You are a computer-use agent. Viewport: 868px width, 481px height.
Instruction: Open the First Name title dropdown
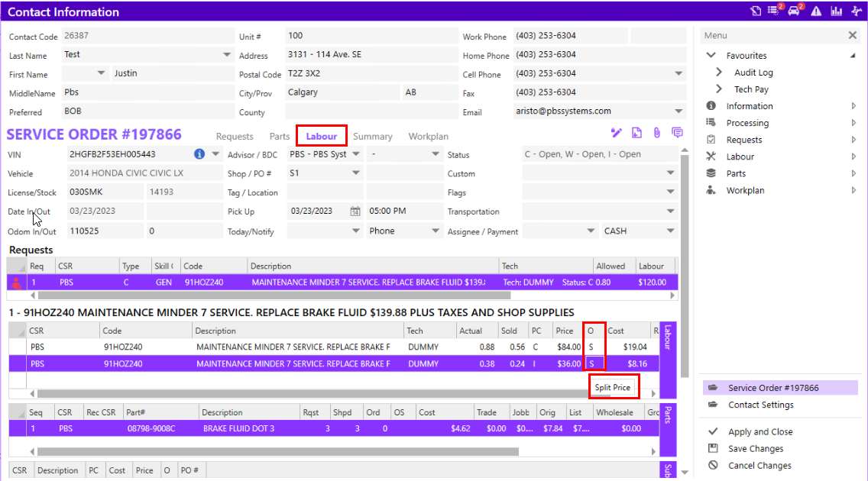pyautogui.click(x=101, y=73)
